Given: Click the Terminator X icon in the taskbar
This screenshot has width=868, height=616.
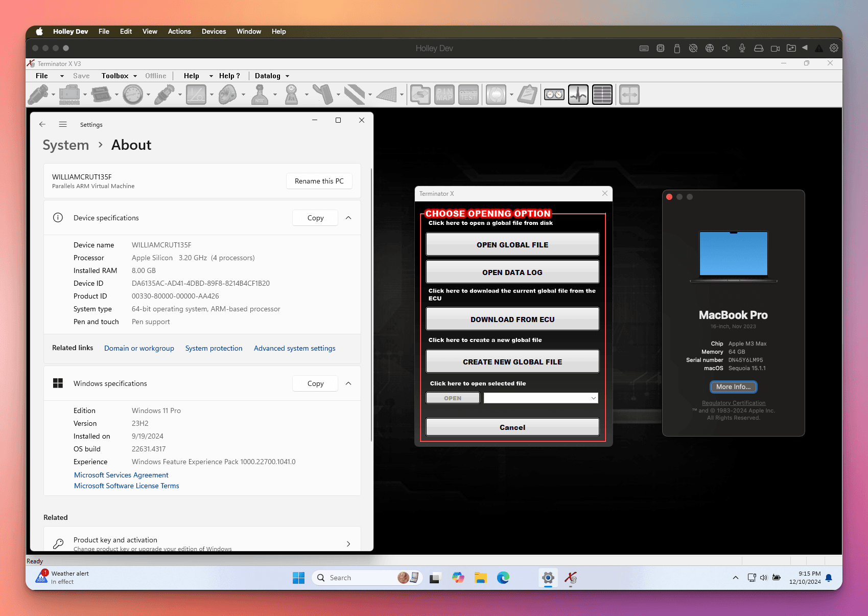Looking at the screenshot, I should point(571,578).
